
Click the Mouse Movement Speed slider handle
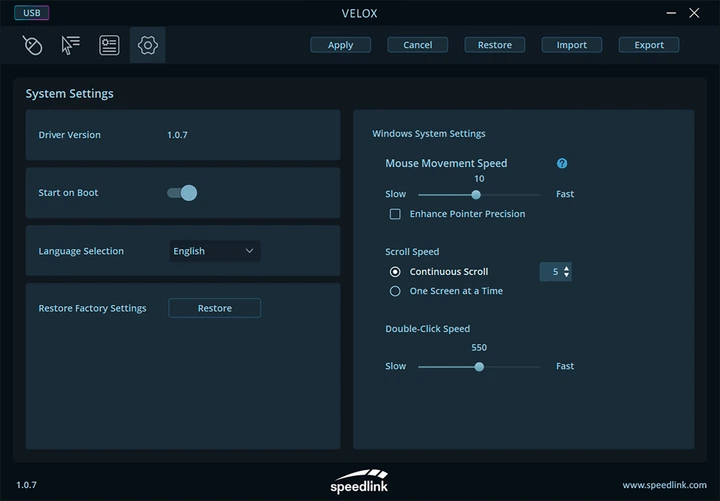click(476, 195)
